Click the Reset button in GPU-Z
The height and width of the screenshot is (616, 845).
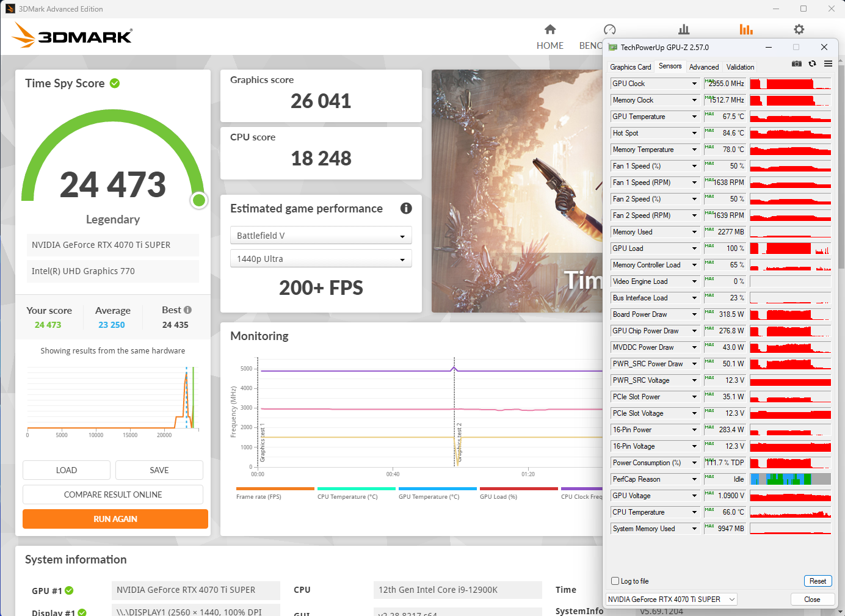click(818, 581)
